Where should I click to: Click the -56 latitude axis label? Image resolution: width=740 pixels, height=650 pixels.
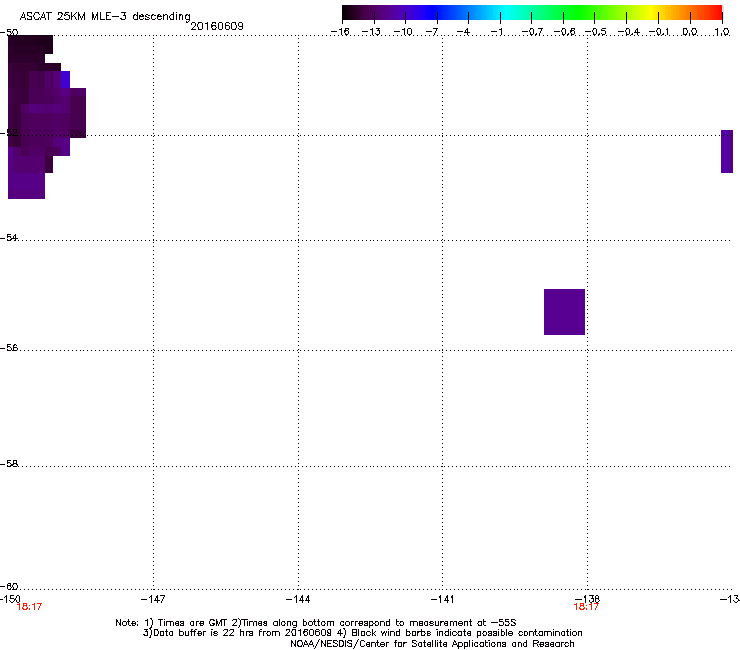[x=9, y=348]
